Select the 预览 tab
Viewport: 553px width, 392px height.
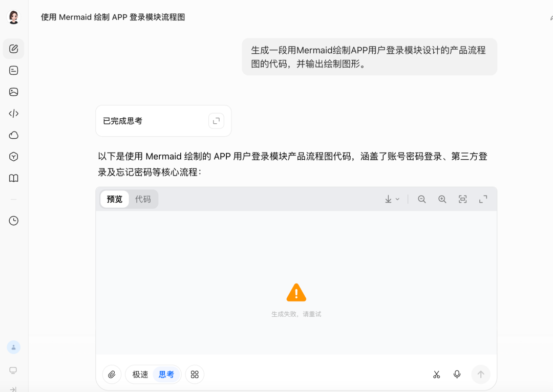coord(115,199)
